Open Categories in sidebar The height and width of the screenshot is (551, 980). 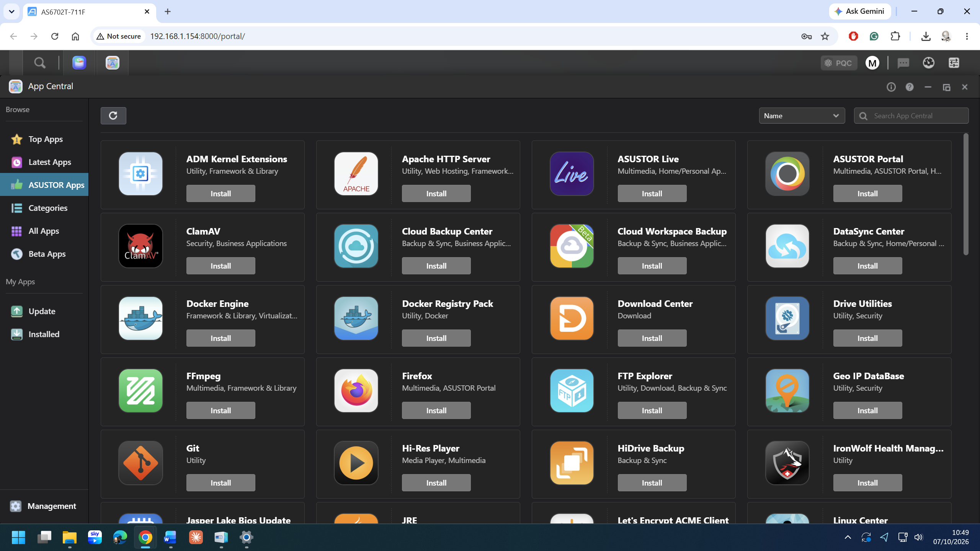[x=44, y=208]
